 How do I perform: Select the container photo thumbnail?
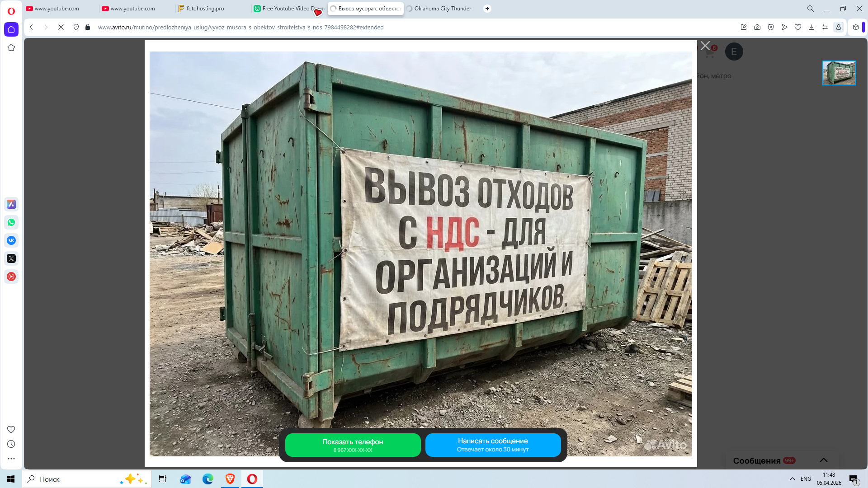(x=839, y=73)
